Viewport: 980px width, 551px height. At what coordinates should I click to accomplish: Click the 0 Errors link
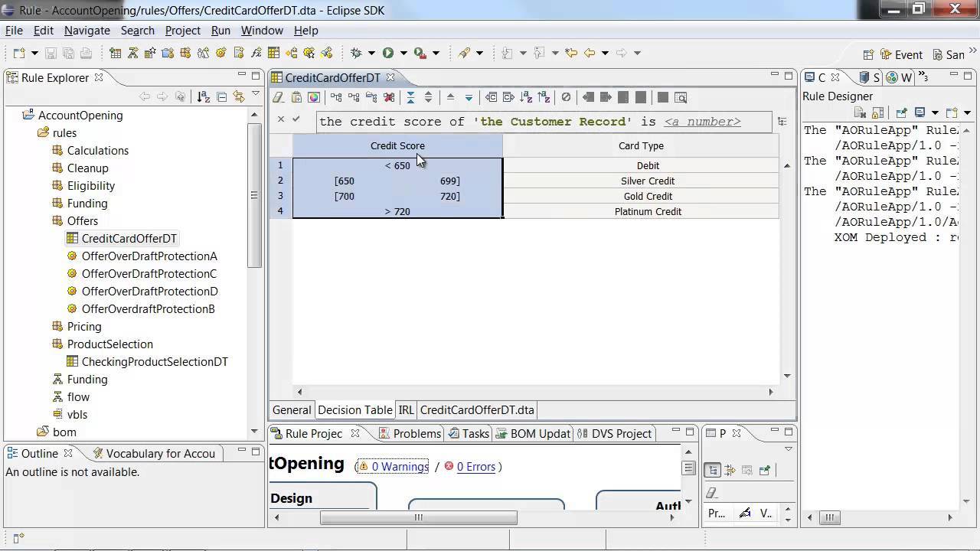(x=475, y=467)
